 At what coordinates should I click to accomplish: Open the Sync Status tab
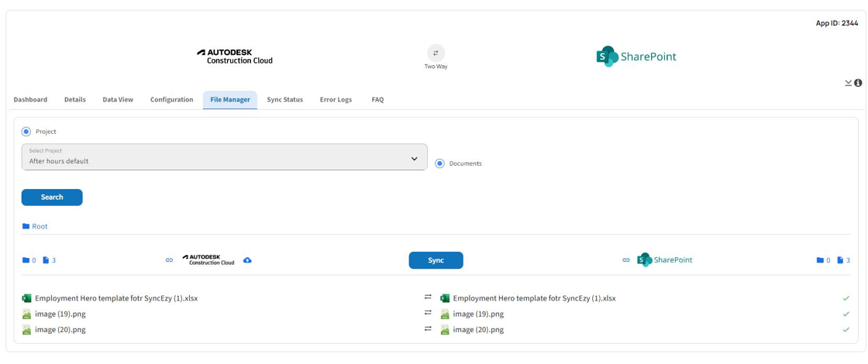[285, 100]
